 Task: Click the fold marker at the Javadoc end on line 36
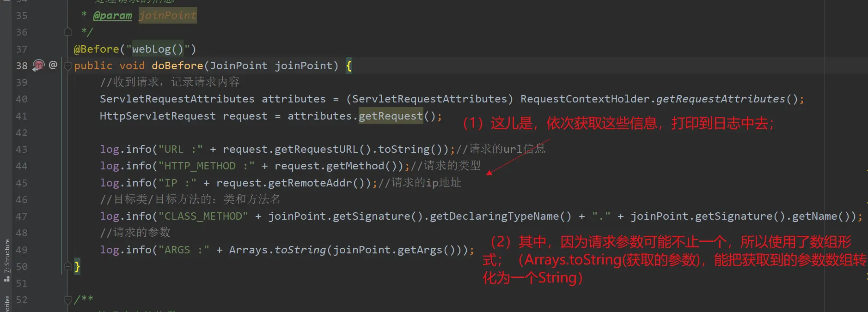(x=68, y=32)
